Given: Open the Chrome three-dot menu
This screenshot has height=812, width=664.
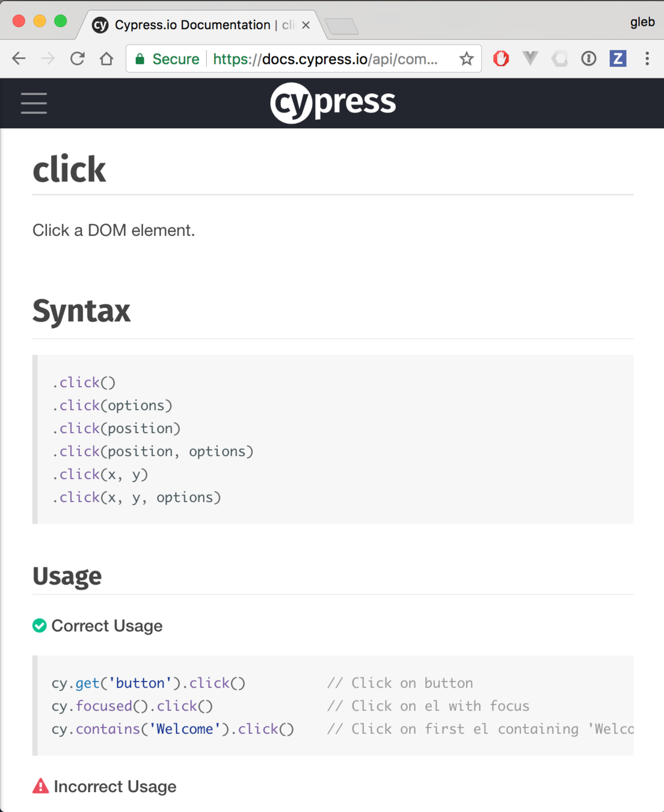Looking at the screenshot, I should 647,58.
